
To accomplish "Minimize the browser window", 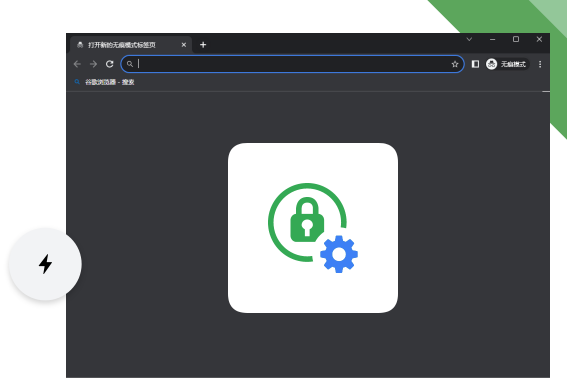I will [493, 39].
